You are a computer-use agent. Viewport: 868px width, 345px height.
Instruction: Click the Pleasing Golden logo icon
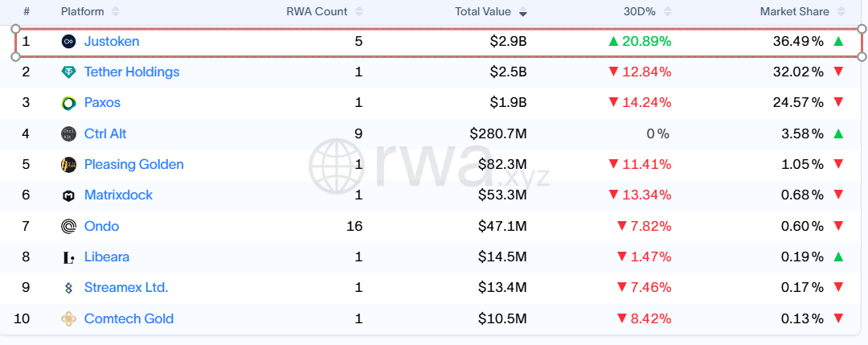click(x=68, y=165)
